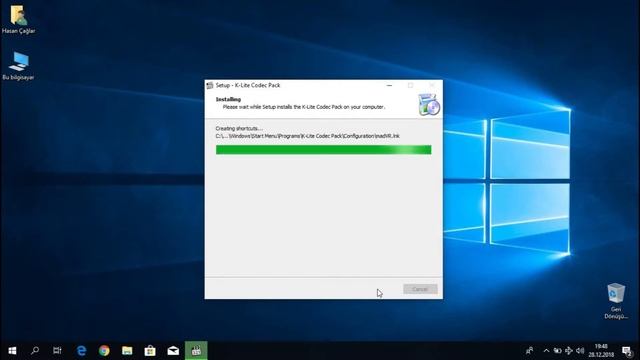Open File Explorer from taskbar
The image size is (640, 360).
click(x=127, y=351)
